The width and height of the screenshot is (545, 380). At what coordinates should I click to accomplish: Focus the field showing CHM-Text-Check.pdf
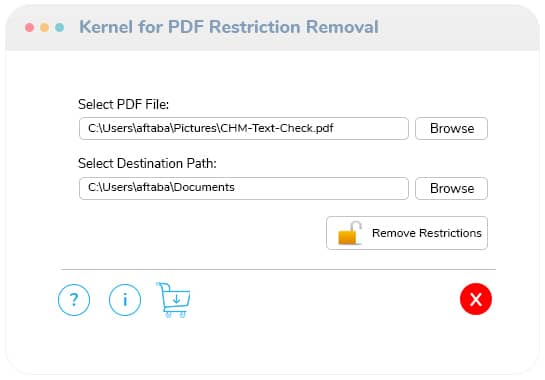tap(244, 129)
